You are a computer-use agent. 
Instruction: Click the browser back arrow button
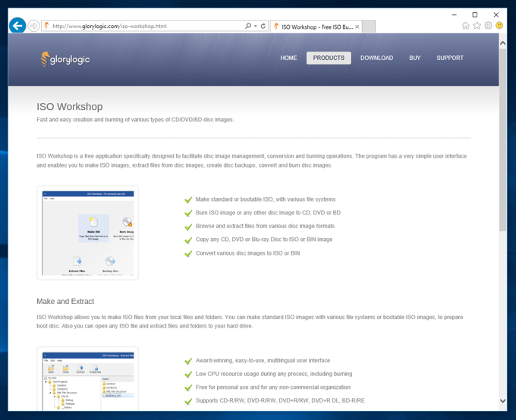tap(17, 25)
